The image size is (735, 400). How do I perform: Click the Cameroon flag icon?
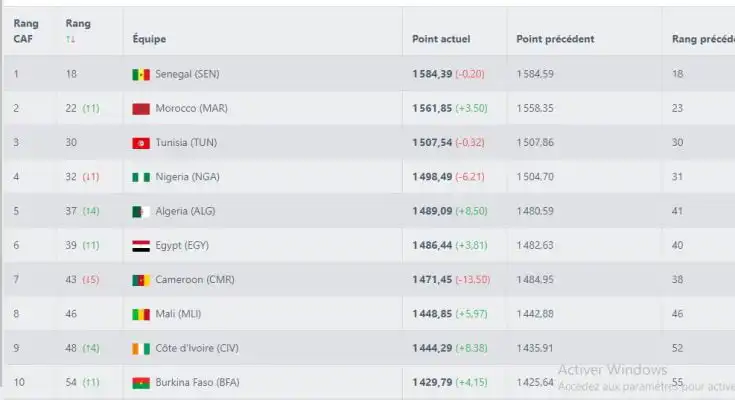click(x=141, y=280)
